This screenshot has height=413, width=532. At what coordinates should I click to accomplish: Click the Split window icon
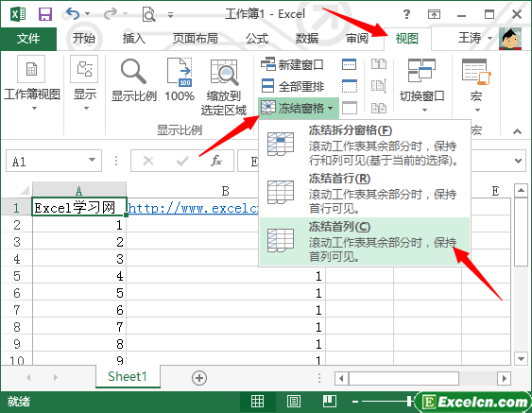[349, 64]
